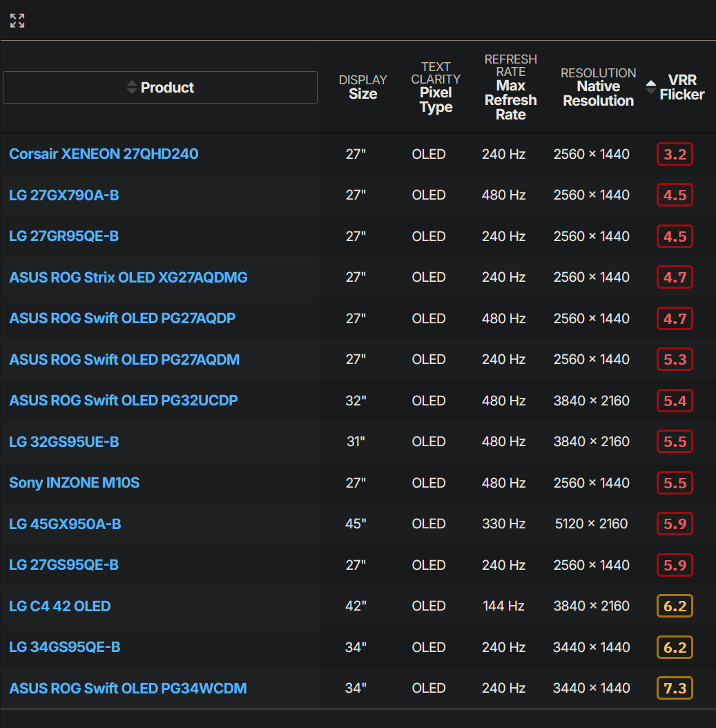Click 3840 × 2160 in ASUS PG32UCDP row

(591, 401)
